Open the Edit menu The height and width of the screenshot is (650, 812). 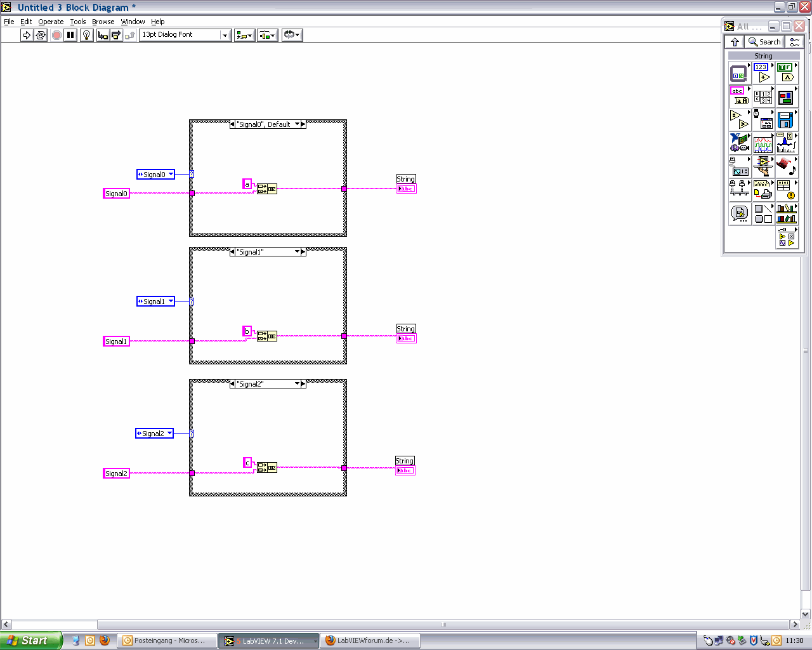tap(26, 22)
